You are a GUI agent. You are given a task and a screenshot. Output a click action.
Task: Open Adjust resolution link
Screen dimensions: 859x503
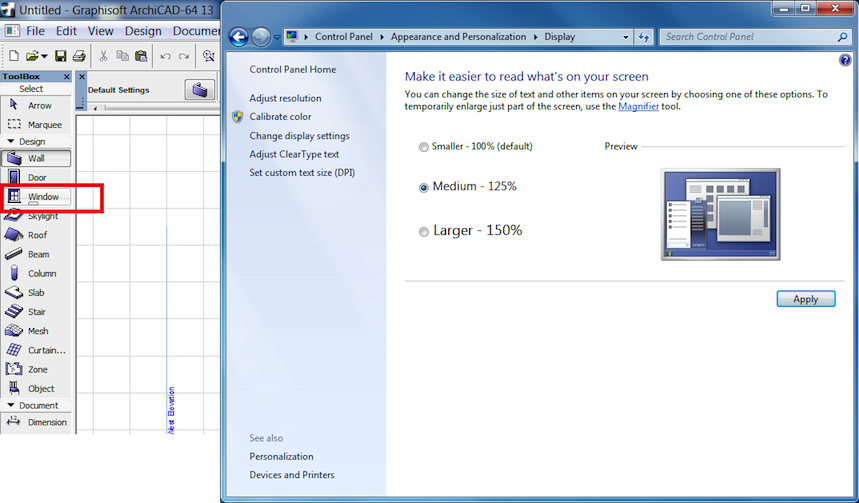click(285, 98)
